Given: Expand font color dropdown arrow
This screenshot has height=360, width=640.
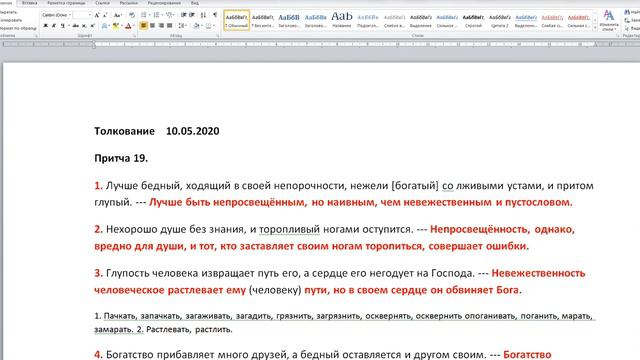Looking at the screenshot, I should pyautogui.click(x=134, y=26).
